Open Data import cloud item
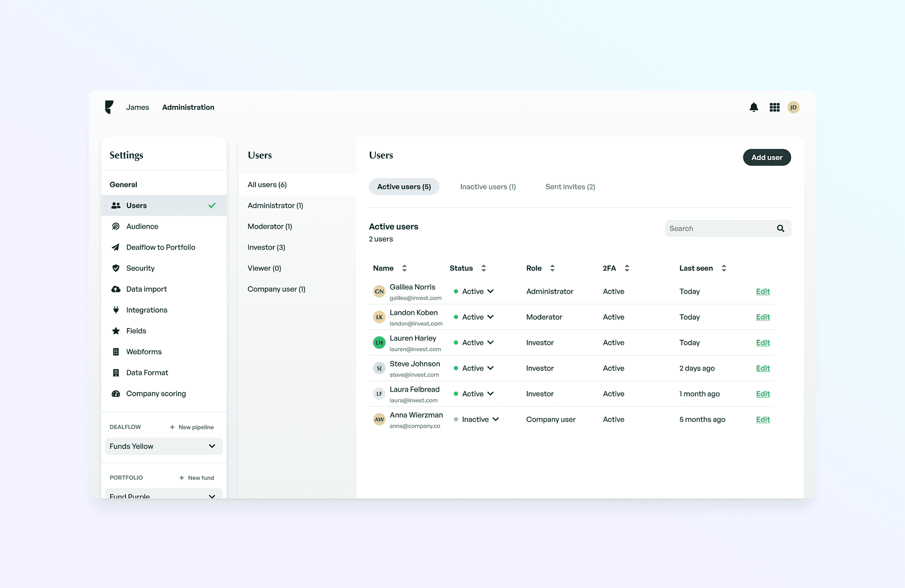905x588 pixels. [x=146, y=289]
